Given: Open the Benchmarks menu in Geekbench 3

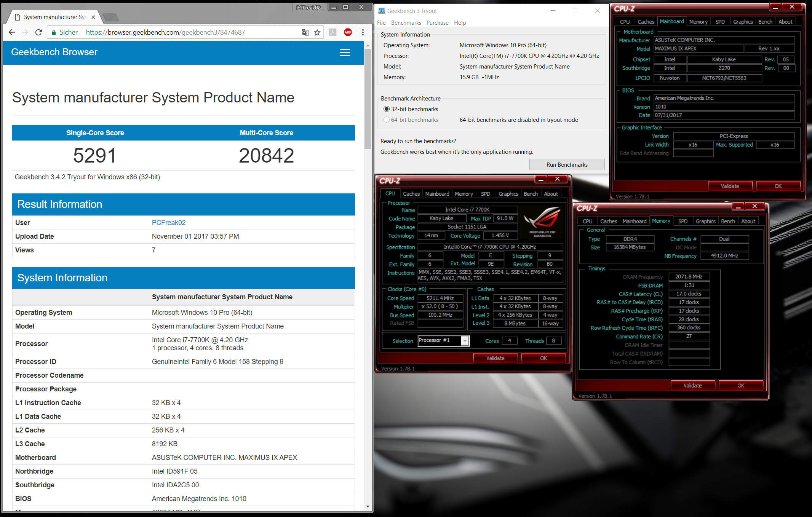Looking at the screenshot, I should point(406,23).
